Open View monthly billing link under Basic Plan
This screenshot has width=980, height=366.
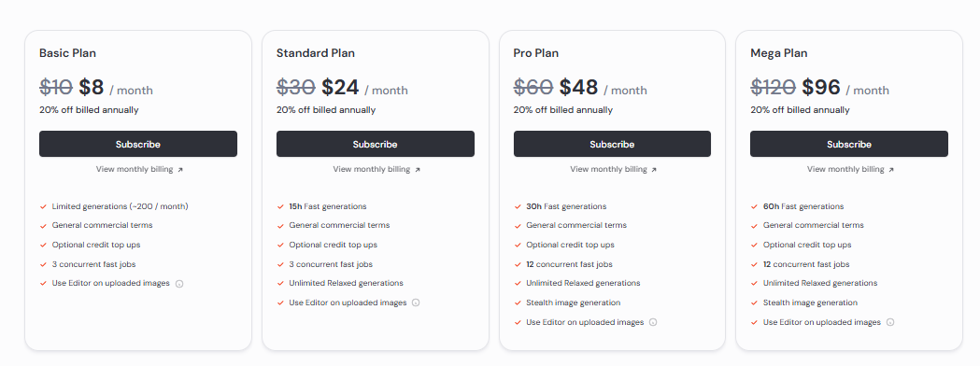coord(135,169)
